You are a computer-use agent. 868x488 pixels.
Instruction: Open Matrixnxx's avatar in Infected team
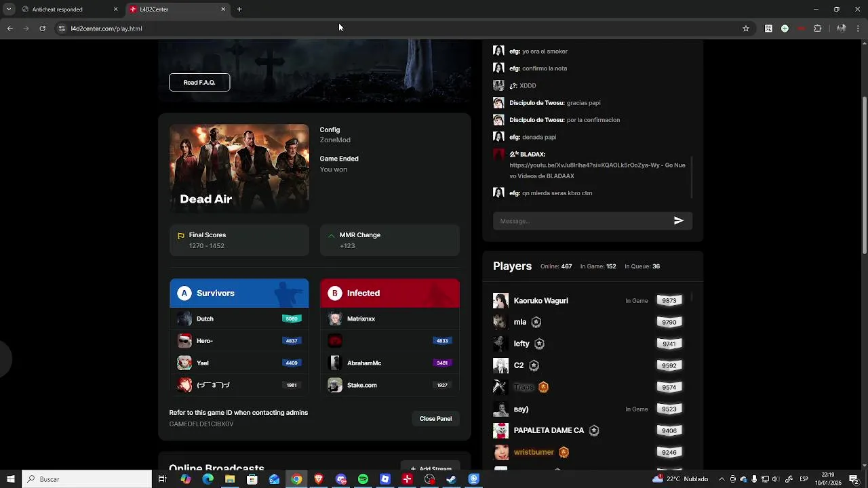pyautogui.click(x=335, y=319)
